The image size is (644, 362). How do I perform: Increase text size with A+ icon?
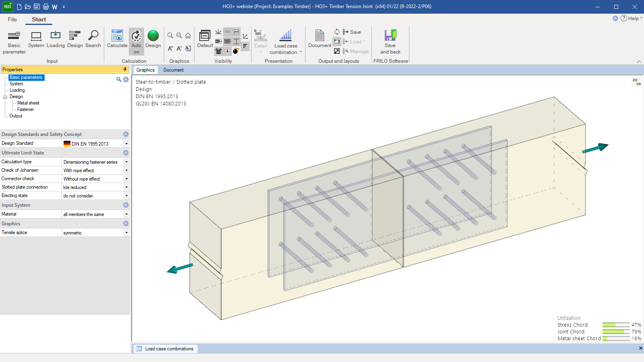[170, 48]
